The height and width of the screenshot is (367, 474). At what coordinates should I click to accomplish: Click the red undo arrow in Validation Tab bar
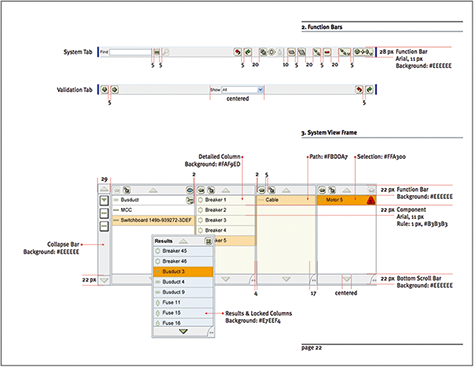point(359,89)
